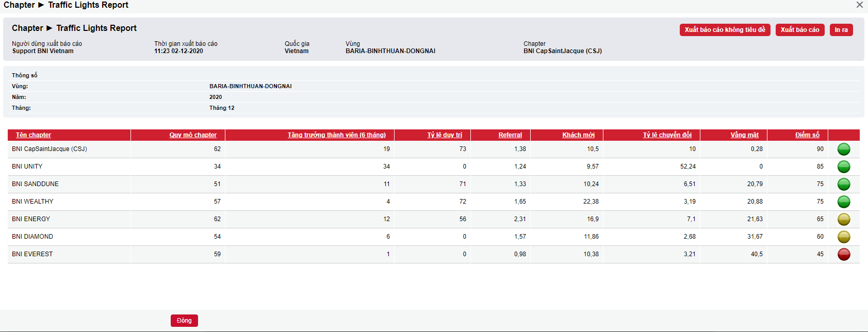Image resolution: width=868 pixels, height=332 pixels.
Task: Sort by Tên chapter column
Action: coord(34,135)
